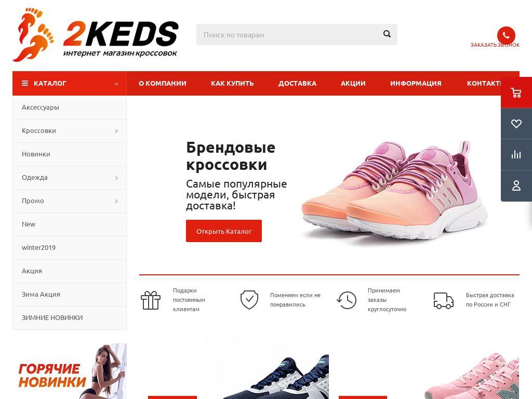Click the Открыть Каталог button
This screenshot has height=399, width=532.
[223, 231]
